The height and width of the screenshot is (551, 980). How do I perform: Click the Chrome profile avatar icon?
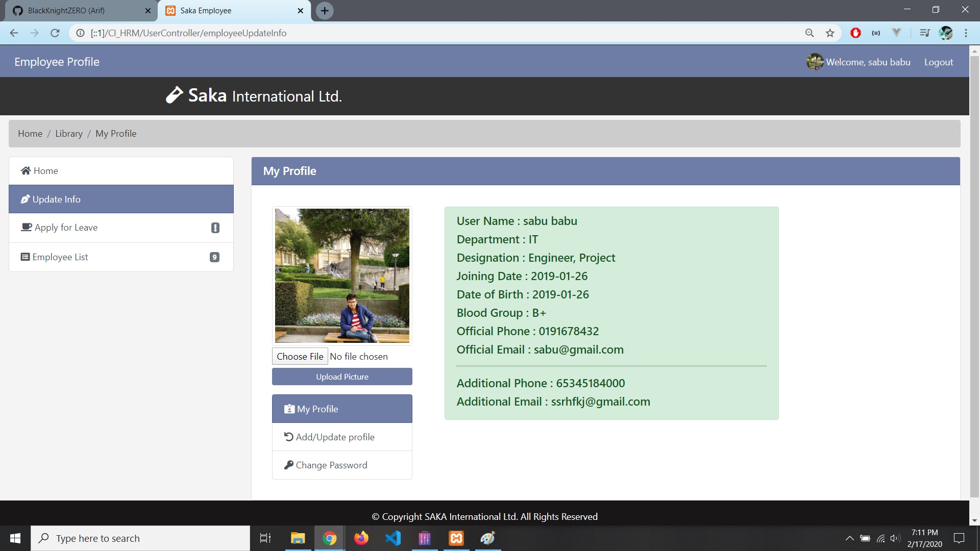coord(946,33)
